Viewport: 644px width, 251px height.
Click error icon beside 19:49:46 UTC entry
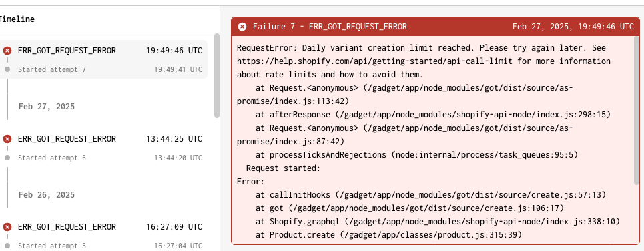tap(7, 51)
